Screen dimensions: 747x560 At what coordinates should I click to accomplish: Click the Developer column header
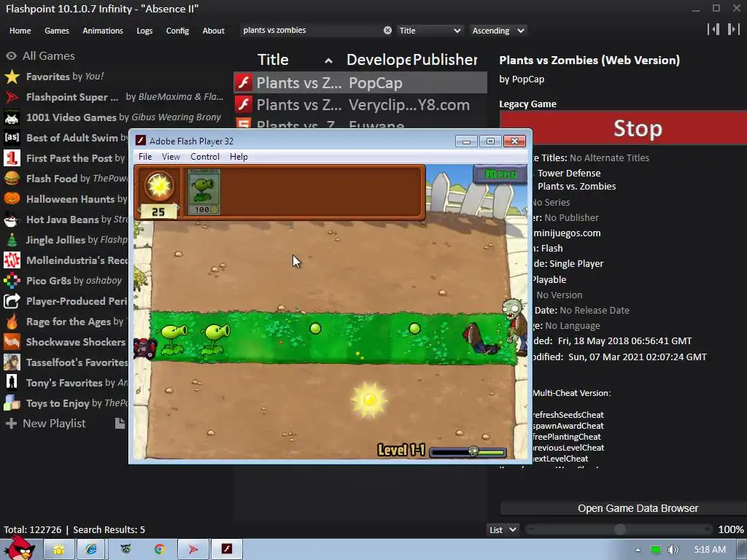click(x=379, y=60)
